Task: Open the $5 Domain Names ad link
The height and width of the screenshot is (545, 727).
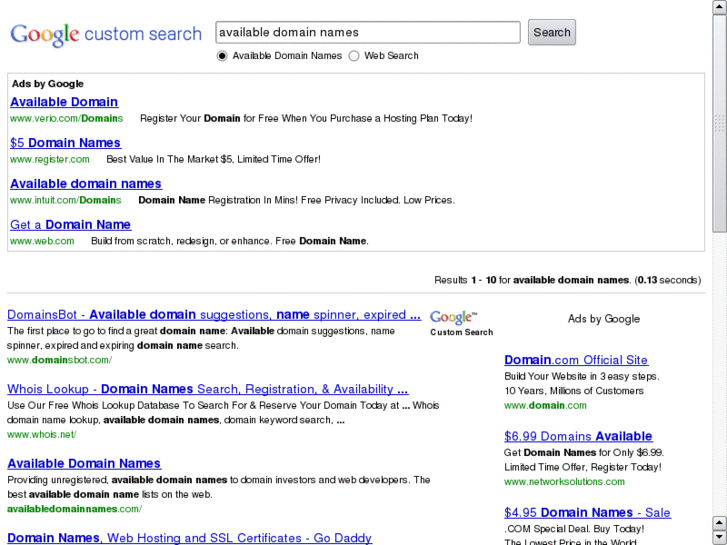Action: click(x=65, y=143)
